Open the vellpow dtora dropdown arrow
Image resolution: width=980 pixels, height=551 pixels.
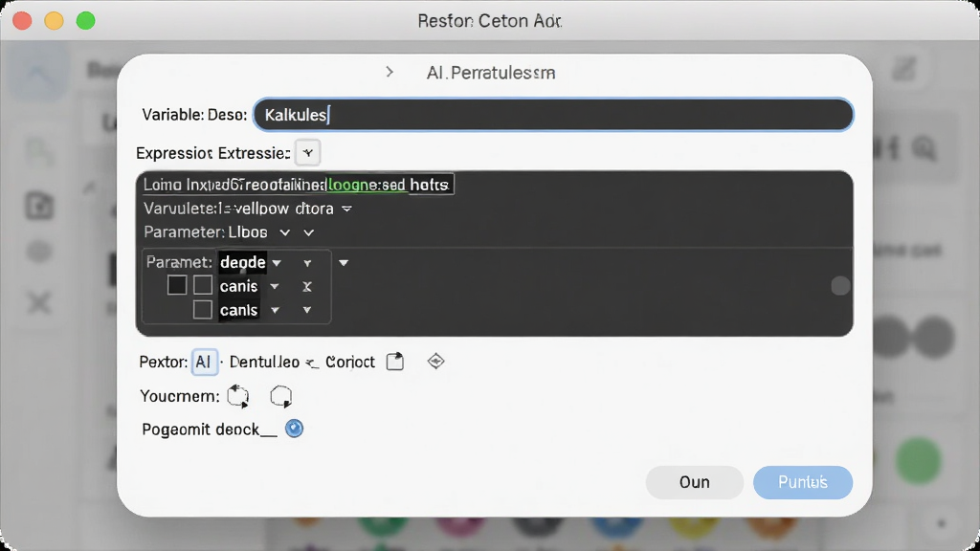(x=346, y=209)
